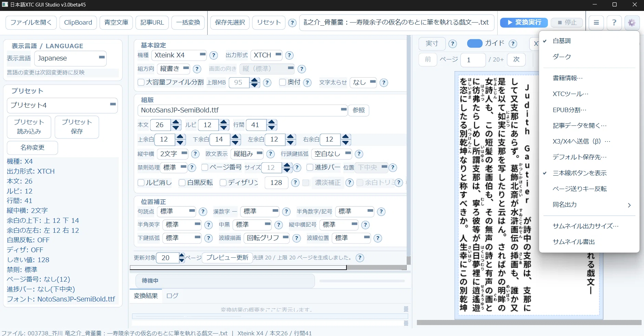Click help icon beside 欧文表示 縦組み

[271, 154]
